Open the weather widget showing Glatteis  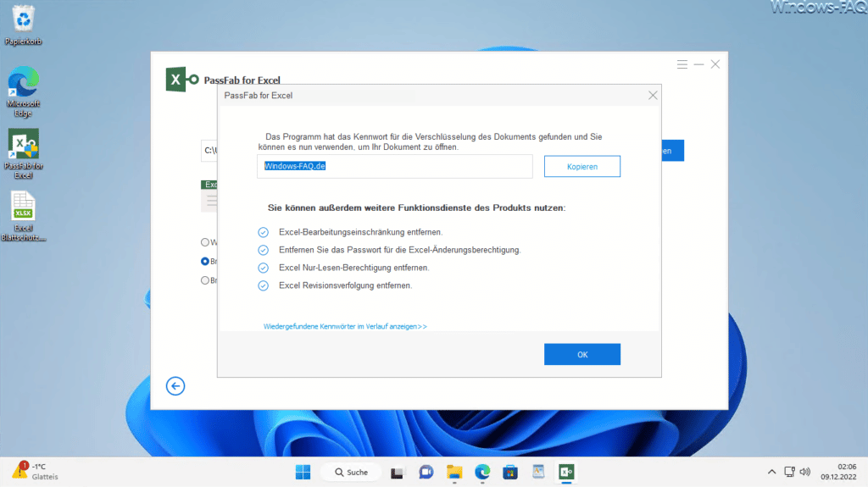36,472
